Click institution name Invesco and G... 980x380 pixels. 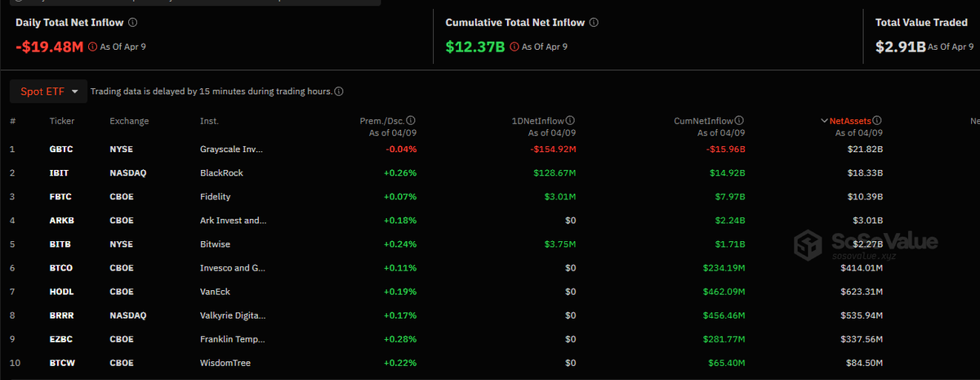[234, 268]
